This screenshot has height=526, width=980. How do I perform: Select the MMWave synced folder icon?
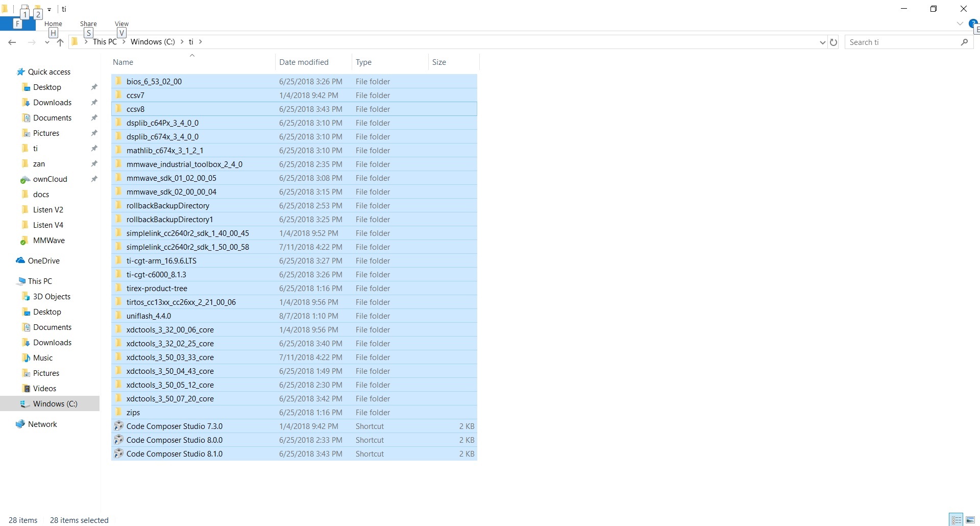pyautogui.click(x=24, y=241)
